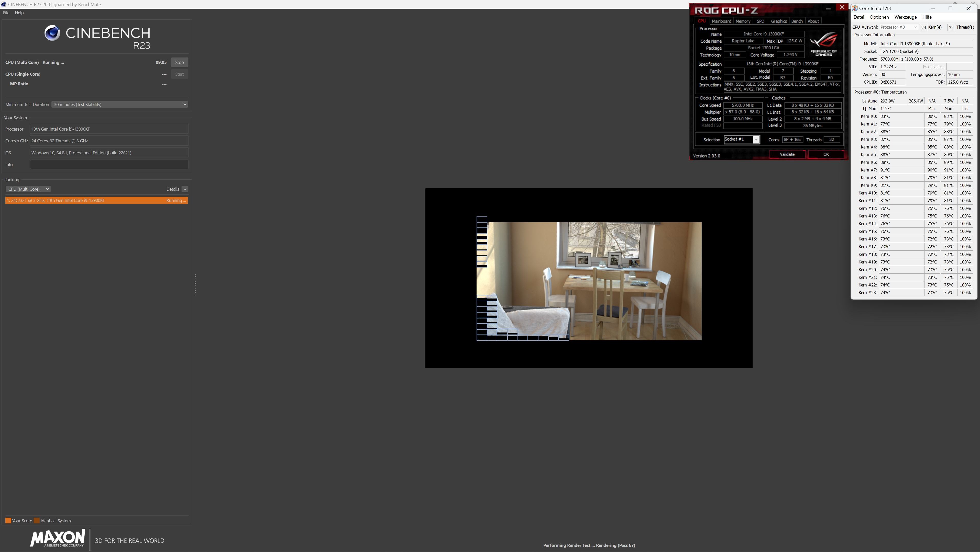Open the Prozessor #0 CPU-Auswahl dropdown
Viewport: 980px width, 552px height.
(x=899, y=27)
